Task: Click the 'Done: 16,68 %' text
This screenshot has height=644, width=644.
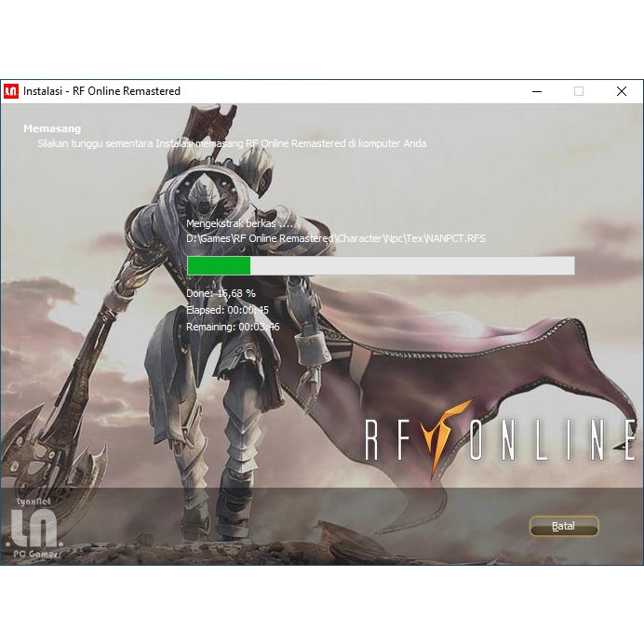Action: [221, 293]
